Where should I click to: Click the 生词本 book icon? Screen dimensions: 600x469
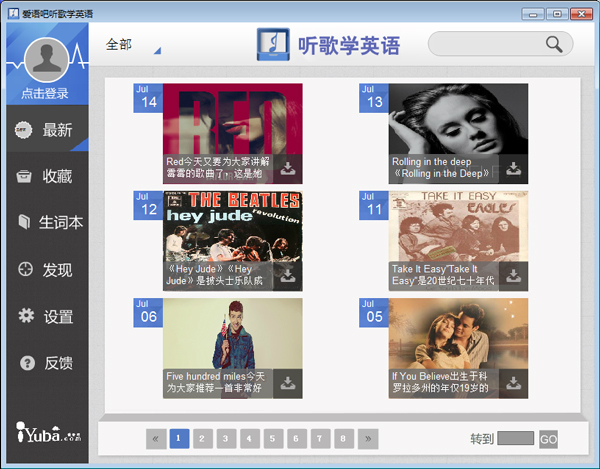[x=24, y=221]
